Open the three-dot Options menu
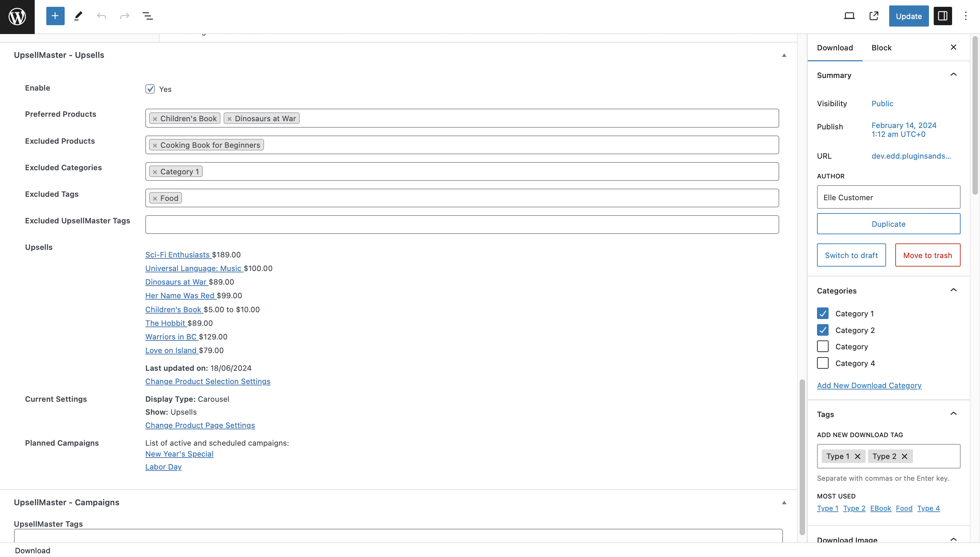 [x=965, y=16]
